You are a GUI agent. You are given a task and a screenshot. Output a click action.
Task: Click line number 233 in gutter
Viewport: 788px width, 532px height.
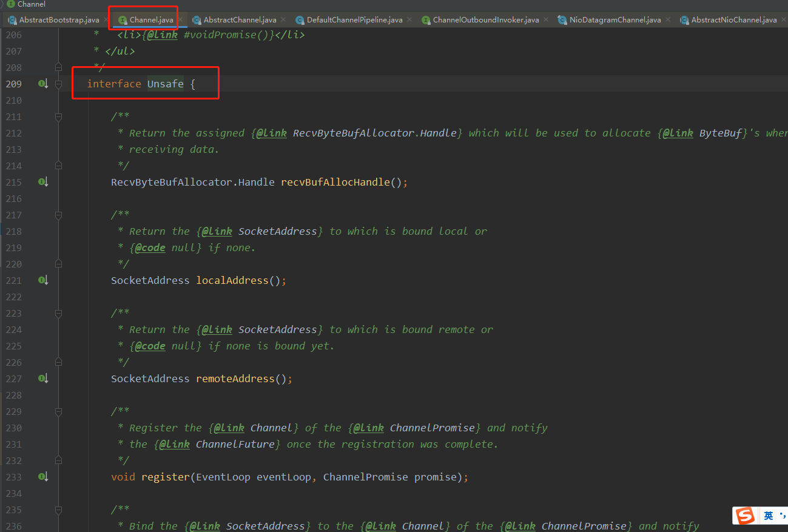[x=13, y=477]
